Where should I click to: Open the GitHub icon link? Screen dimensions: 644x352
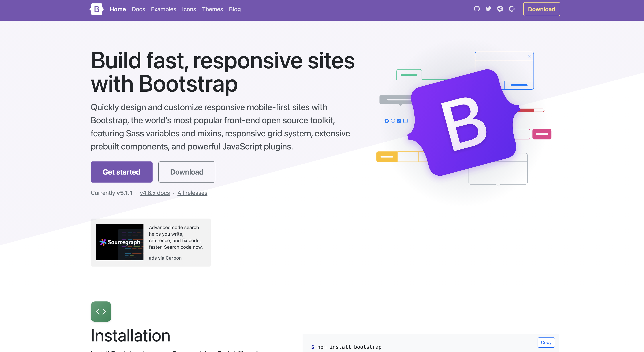(477, 9)
